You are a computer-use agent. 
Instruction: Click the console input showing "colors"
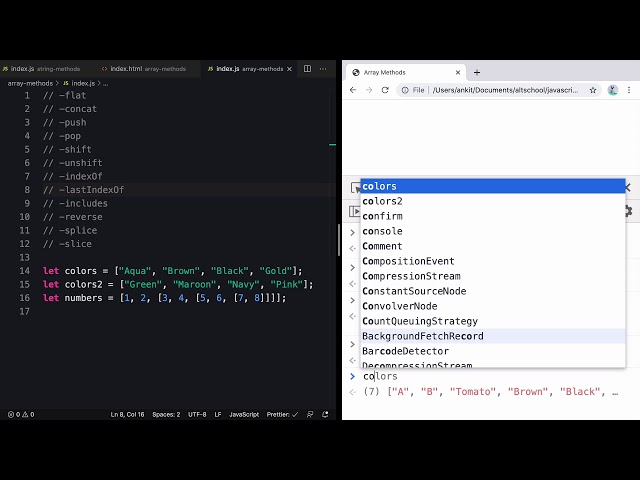tap(380, 376)
